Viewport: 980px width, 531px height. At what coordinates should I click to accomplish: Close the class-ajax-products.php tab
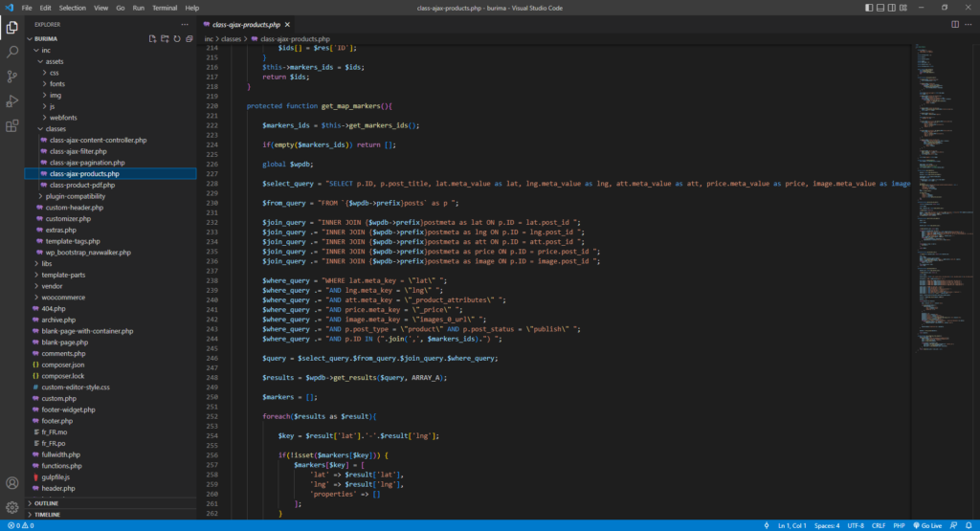pos(287,24)
